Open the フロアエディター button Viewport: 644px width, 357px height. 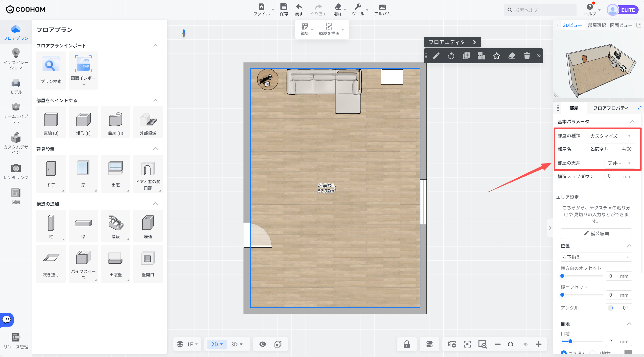coord(452,42)
